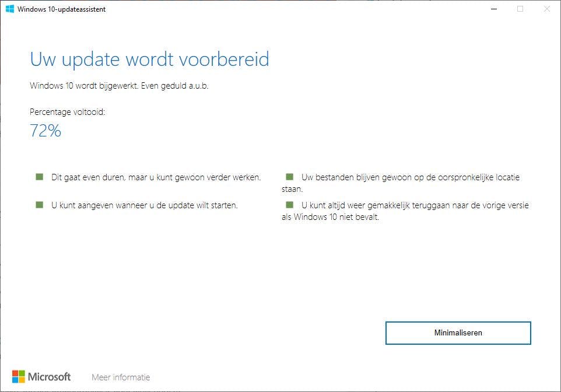Minimize the update assistant window
Screen dimensions: 561x392
coord(494,9)
